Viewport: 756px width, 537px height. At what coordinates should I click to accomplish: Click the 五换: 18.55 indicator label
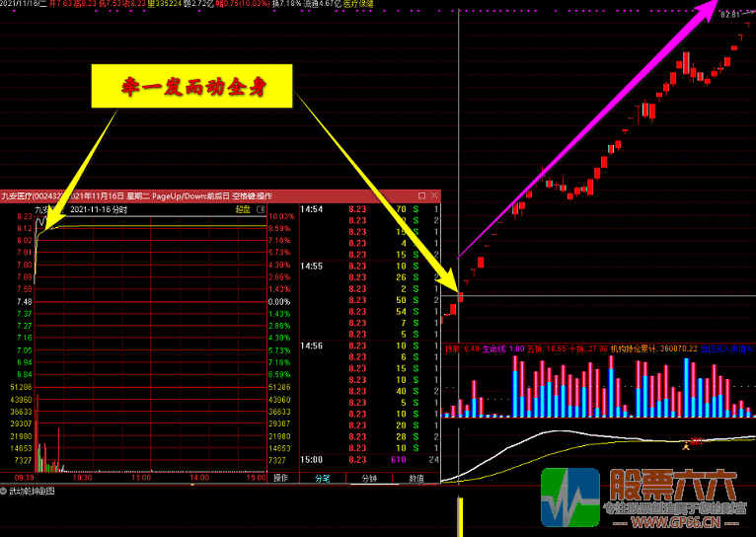[x=547, y=348]
